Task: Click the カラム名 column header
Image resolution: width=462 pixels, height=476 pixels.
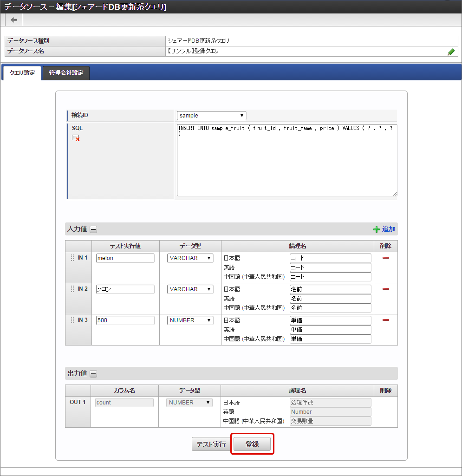Action: coord(124,391)
